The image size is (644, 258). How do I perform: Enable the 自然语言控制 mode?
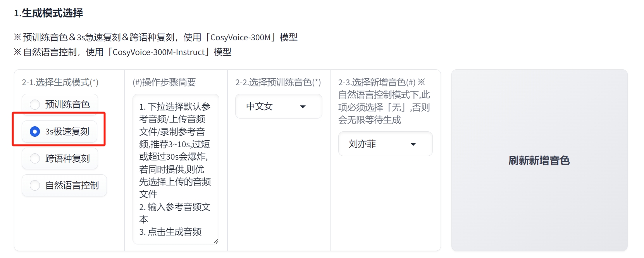click(64, 185)
